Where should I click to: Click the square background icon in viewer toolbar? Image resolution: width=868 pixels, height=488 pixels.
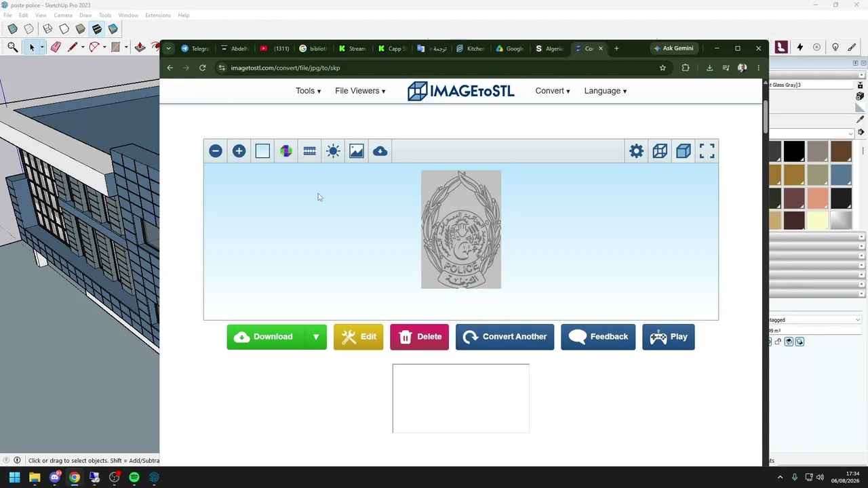262,151
